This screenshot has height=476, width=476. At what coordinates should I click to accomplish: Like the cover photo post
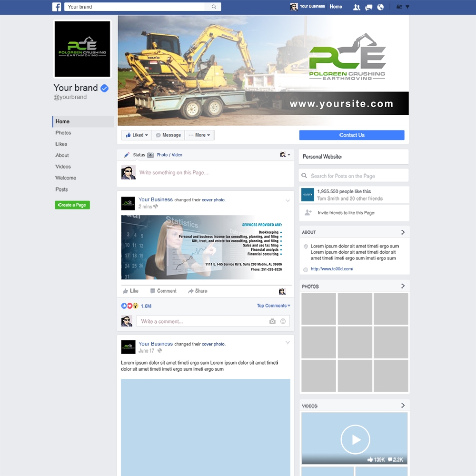[130, 290]
